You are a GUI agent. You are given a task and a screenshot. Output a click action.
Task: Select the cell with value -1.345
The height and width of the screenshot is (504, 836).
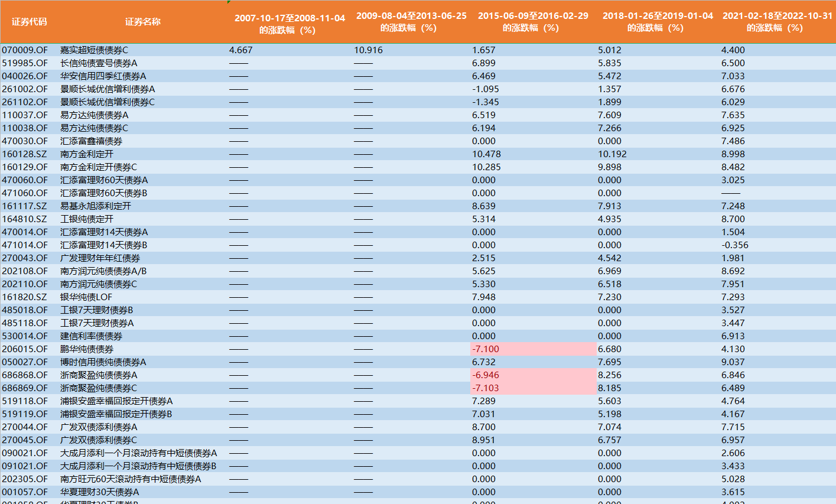click(485, 102)
